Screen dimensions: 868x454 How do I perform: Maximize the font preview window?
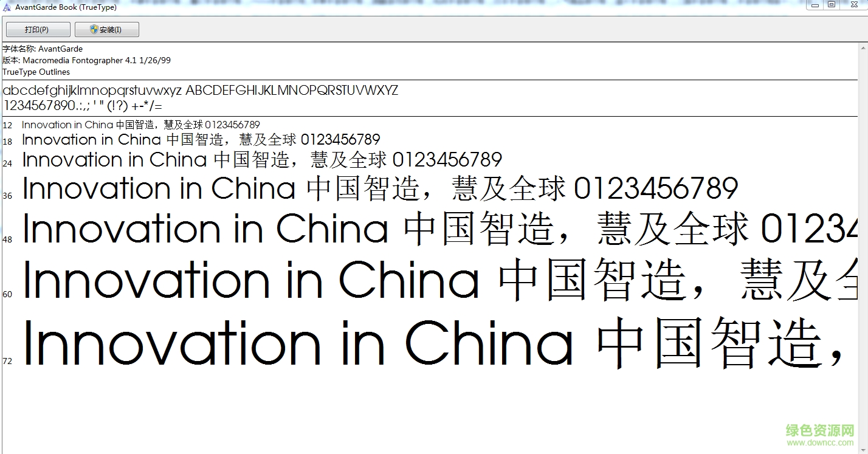(x=832, y=5)
